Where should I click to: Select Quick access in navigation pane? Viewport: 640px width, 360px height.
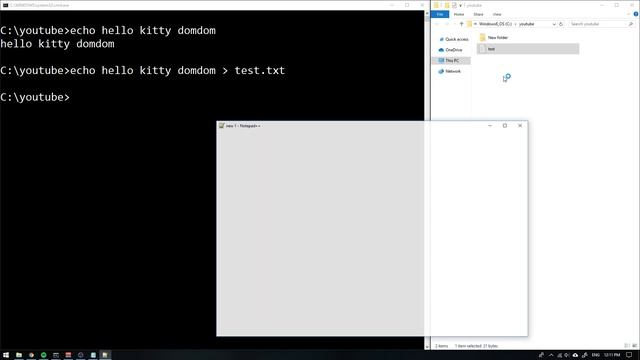tap(453, 39)
